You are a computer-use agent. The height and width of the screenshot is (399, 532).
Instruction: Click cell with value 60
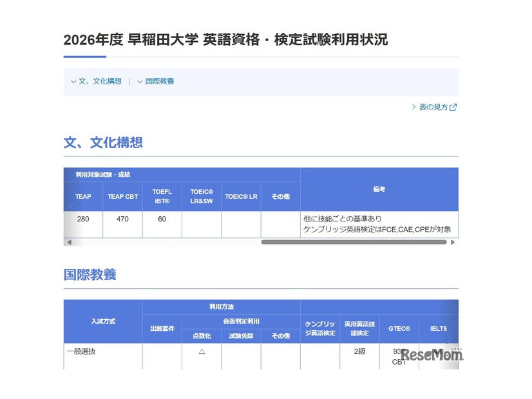pos(162,225)
